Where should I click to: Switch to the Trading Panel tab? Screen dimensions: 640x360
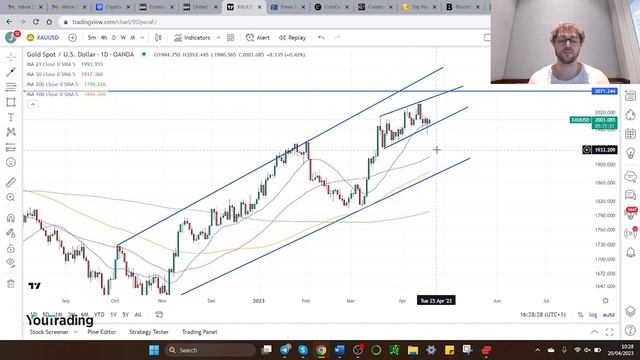(x=200, y=332)
